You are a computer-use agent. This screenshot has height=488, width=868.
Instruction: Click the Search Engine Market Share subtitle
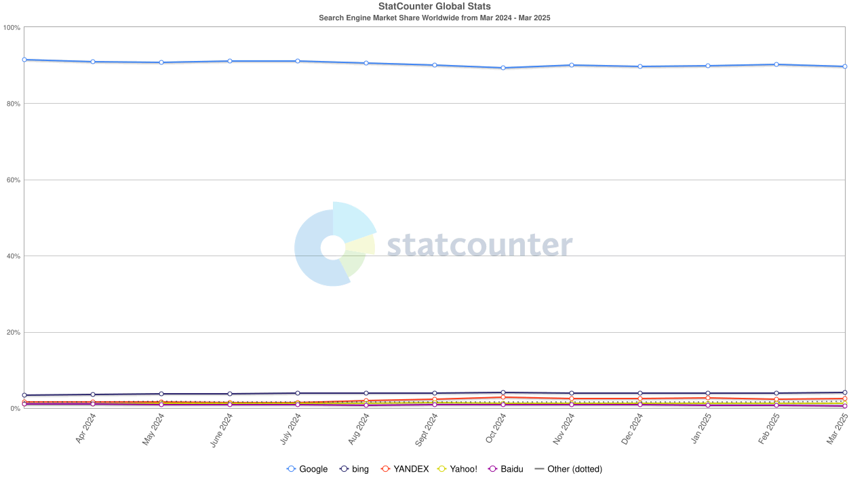click(x=434, y=18)
